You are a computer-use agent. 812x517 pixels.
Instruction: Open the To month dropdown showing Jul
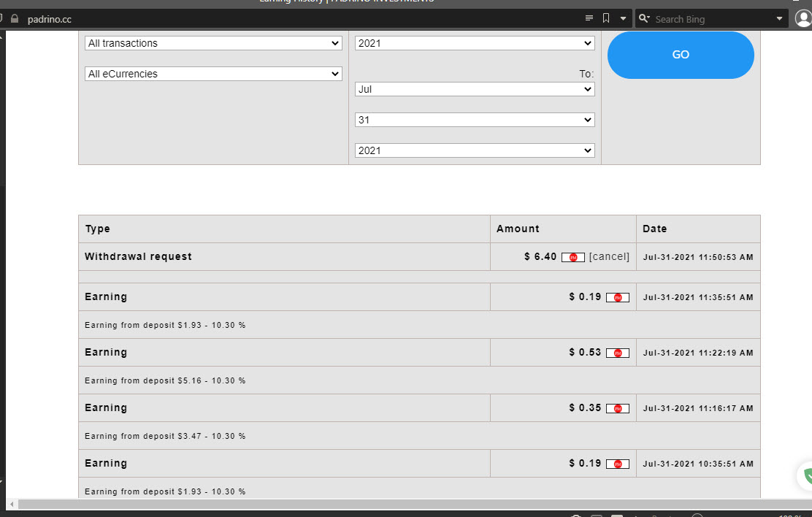[x=475, y=89]
